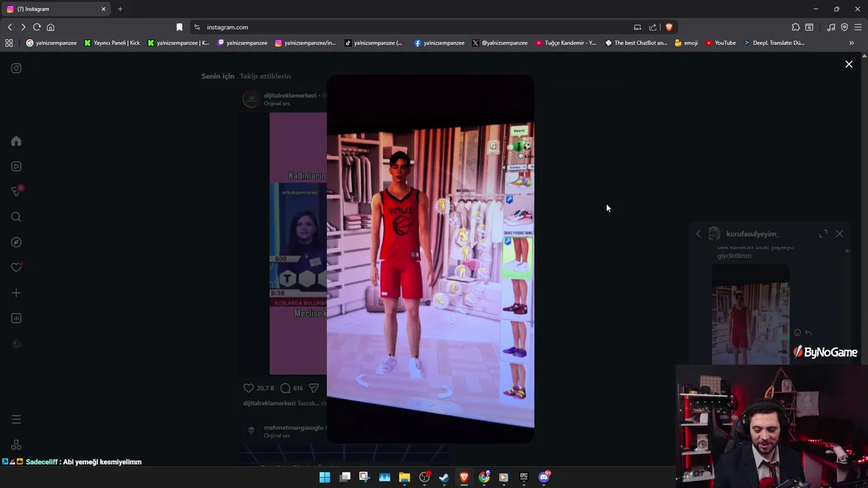Open Notifications heart icon in sidebar
Screen dimensions: 868x488
click(x=16, y=267)
